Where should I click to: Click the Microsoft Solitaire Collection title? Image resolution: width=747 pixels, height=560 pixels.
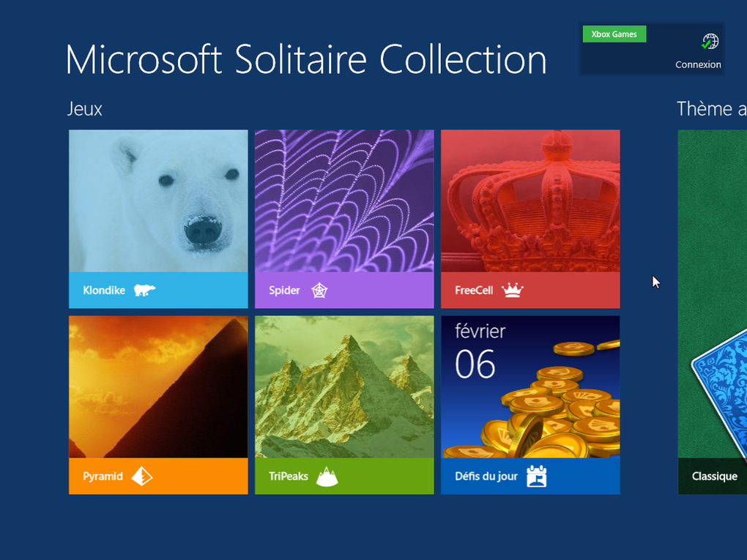pos(306,59)
